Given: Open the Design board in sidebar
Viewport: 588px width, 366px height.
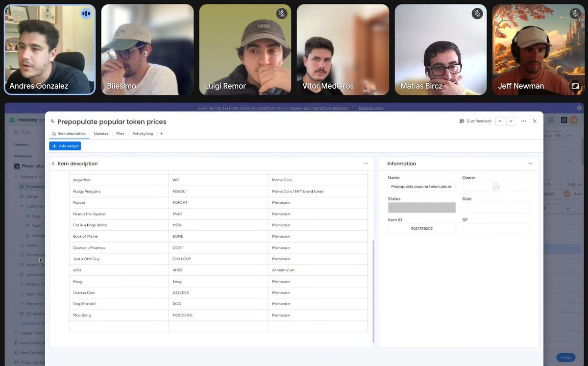Looking at the screenshot, I should (32, 196).
